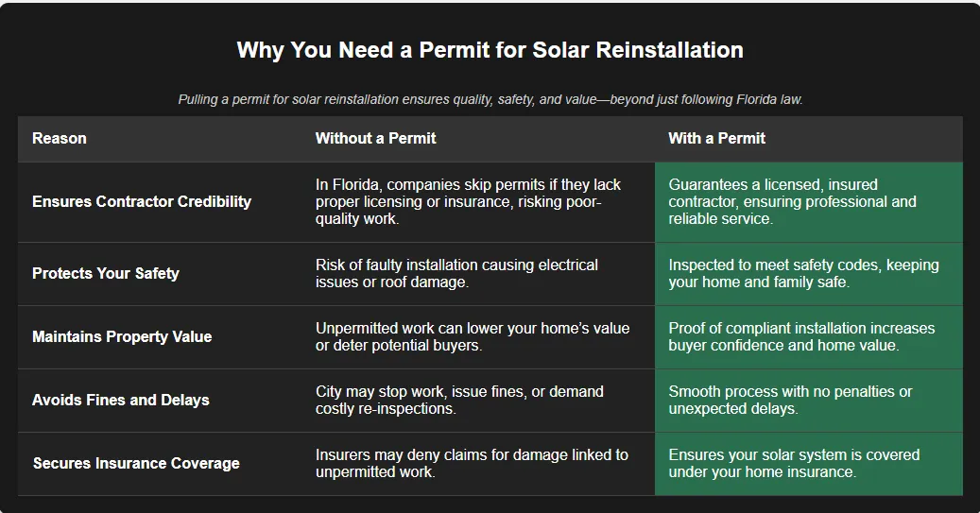This screenshot has height=513, width=980.
Task: Select the 'Reason' column header
Action: 60,138
